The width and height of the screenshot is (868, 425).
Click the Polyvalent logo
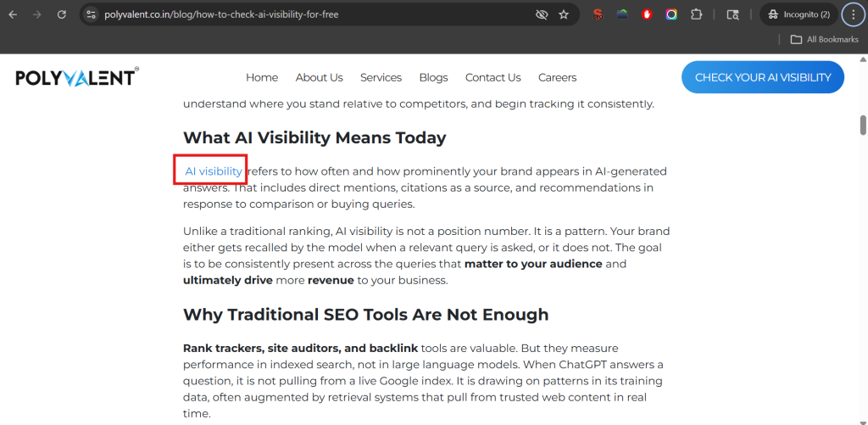pyautogui.click(x=77, y=77)
